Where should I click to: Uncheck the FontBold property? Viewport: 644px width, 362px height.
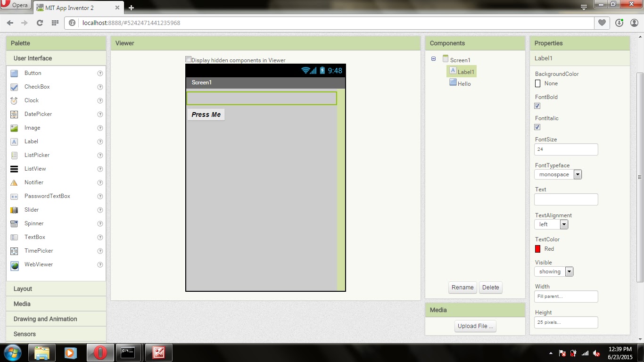click(537, 106)
